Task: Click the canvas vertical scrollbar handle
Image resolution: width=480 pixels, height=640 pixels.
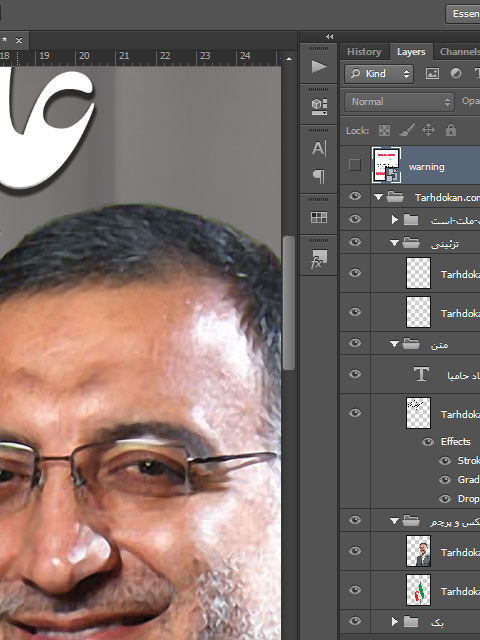Action: 289,303
